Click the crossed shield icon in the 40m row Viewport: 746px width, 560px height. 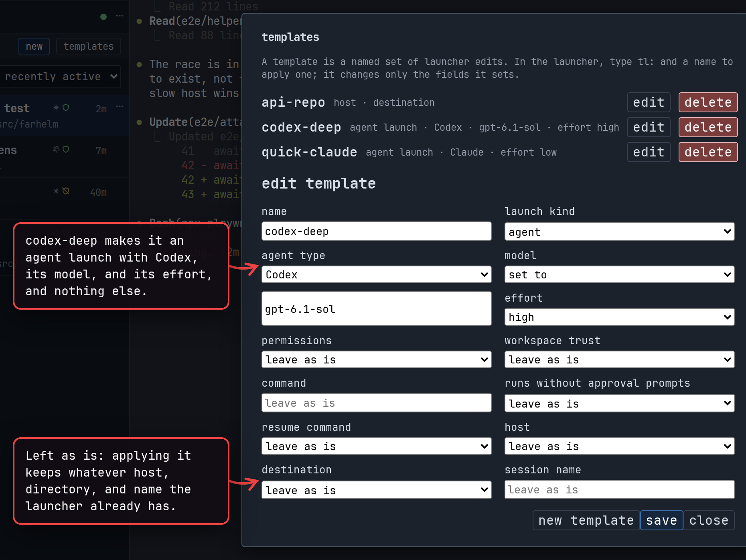(66, 191)
